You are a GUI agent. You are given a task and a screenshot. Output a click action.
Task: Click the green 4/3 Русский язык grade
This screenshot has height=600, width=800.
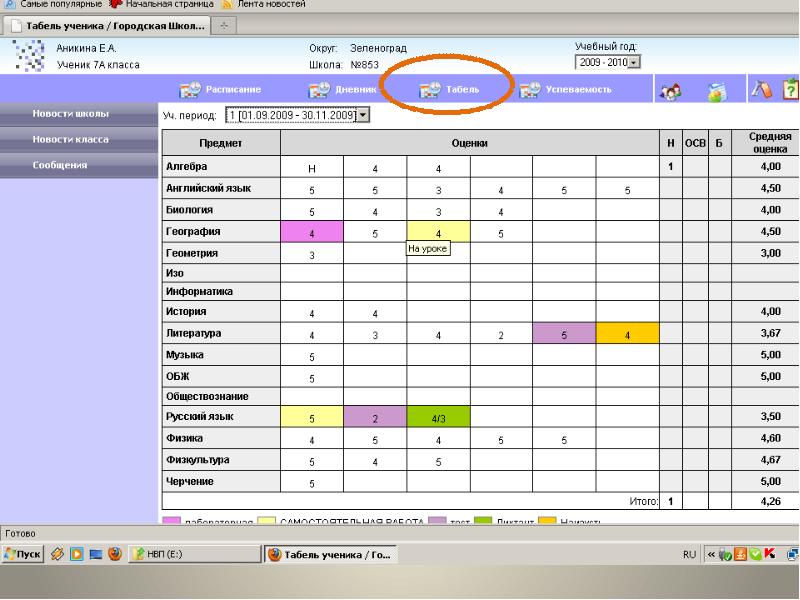click(438, 417)
